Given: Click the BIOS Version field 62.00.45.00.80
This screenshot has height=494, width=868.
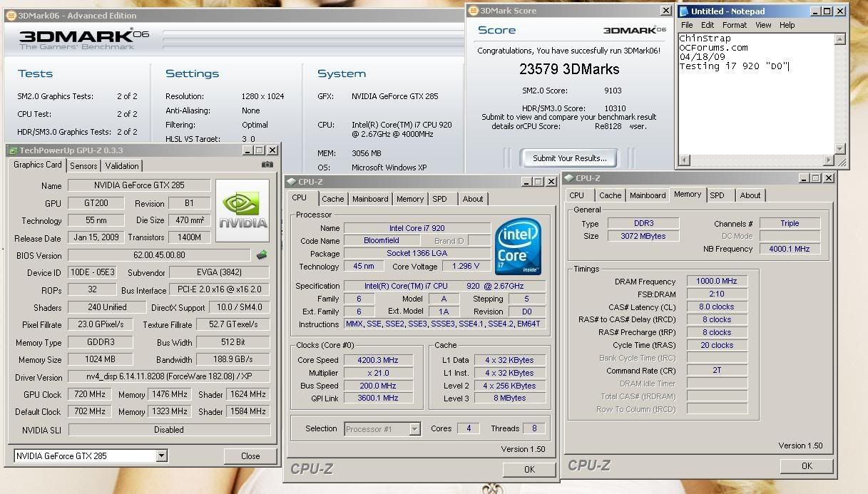Looking at the screenshot, I should pyautogui.click(x=159, y=255).
